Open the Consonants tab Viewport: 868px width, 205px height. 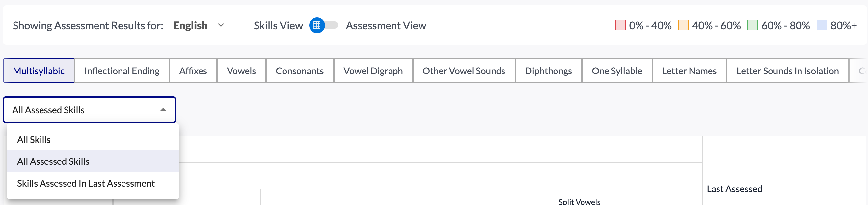[300, 71]
